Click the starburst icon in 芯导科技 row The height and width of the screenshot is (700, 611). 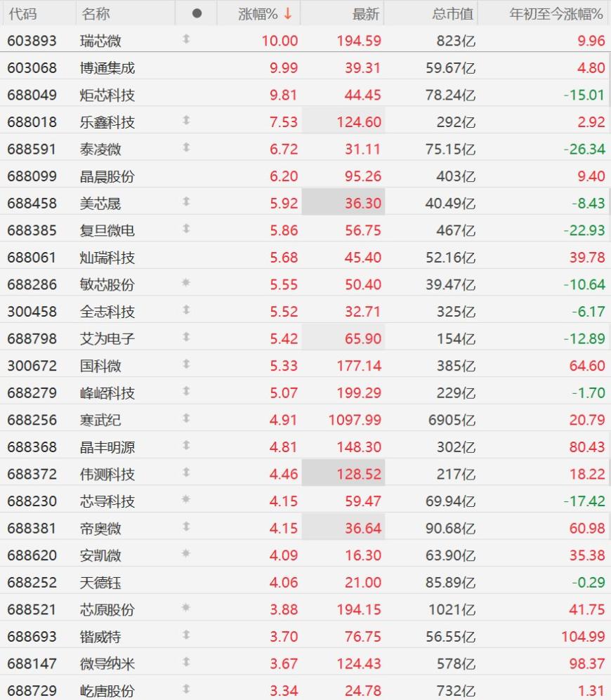[x=186, y=499]
